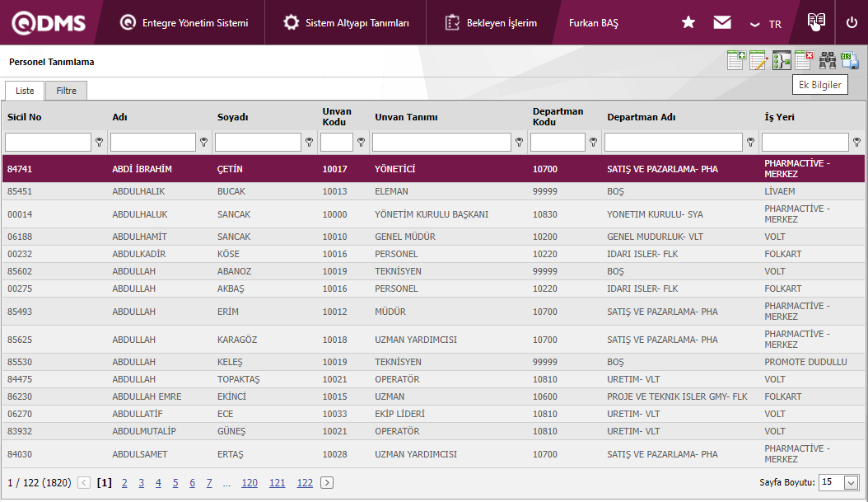868x502 pixels.
Task: Click the add new record icon
Action: (x=735, y=60)
